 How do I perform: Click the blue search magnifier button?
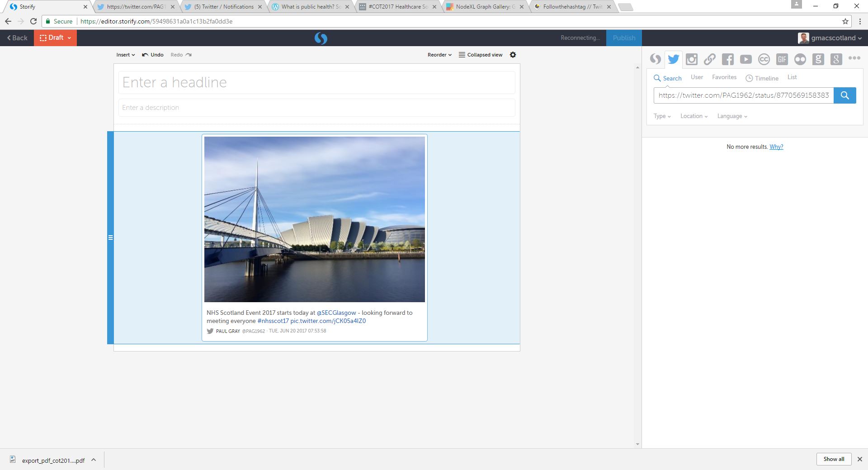coord(844,95)
